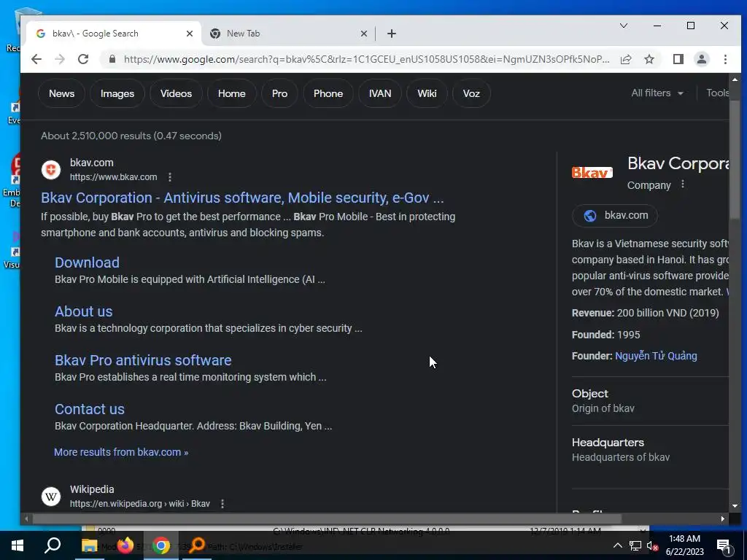Screen dimensions: 747x560
Task: Open founder Nguyễn Tử Quảng link
Action: pyautogui.click(x=656, y=356)
